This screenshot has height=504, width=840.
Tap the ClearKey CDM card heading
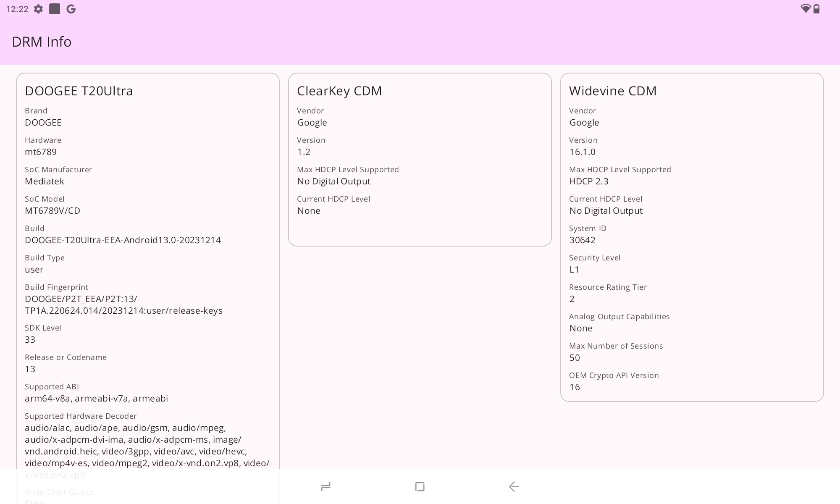[x=339, y=91]
